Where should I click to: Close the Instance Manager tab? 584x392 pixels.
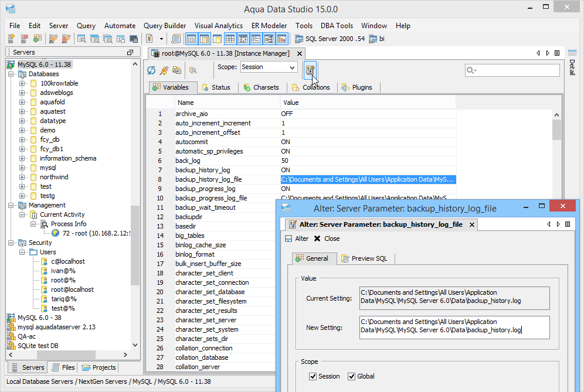(300, 53)
